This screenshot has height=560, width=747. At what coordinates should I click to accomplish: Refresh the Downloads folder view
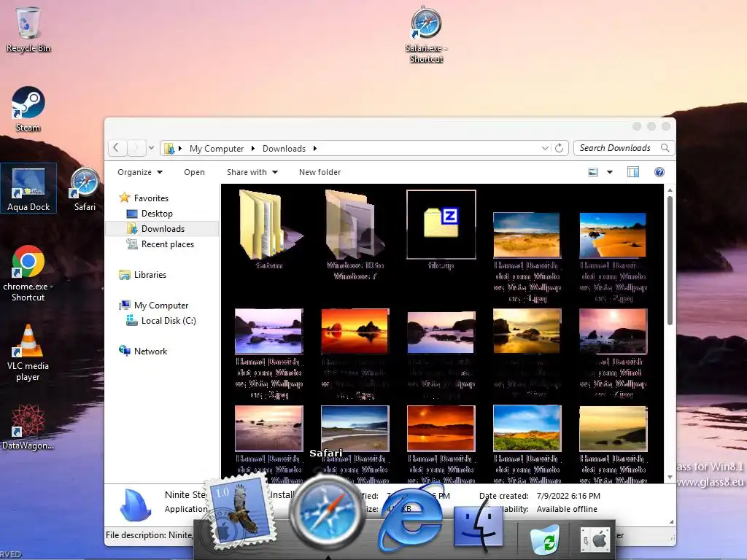(x=560, y=148)
